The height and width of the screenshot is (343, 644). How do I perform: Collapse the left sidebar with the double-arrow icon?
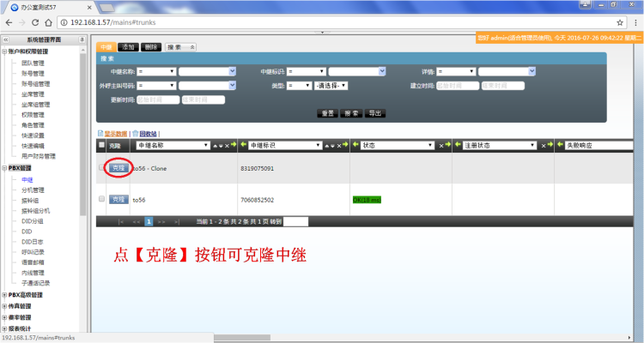(7, 39)
